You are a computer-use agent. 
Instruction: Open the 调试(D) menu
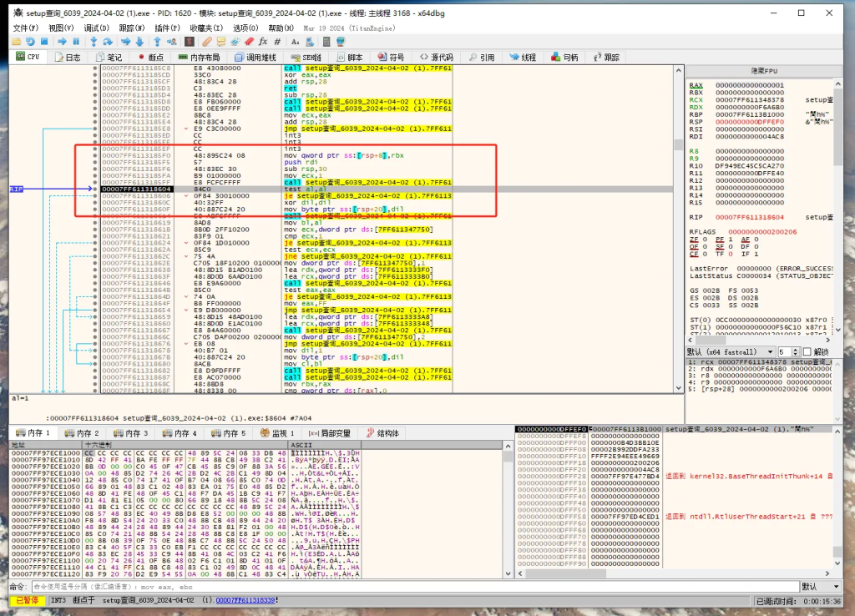(96, 28)
